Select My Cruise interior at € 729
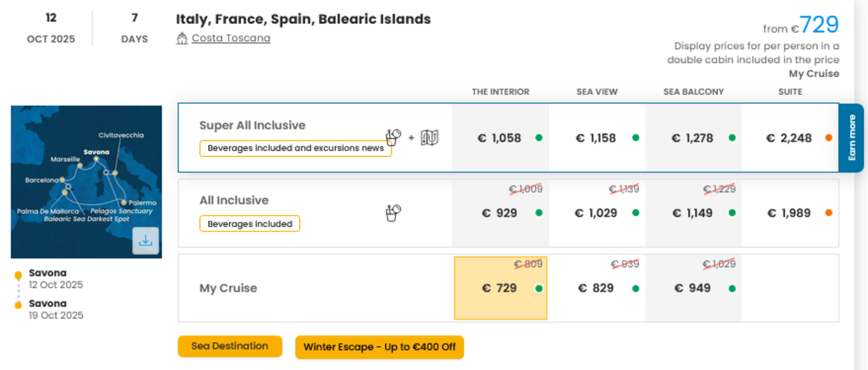The width and height of the screenshot is (868, 370). 500,288
